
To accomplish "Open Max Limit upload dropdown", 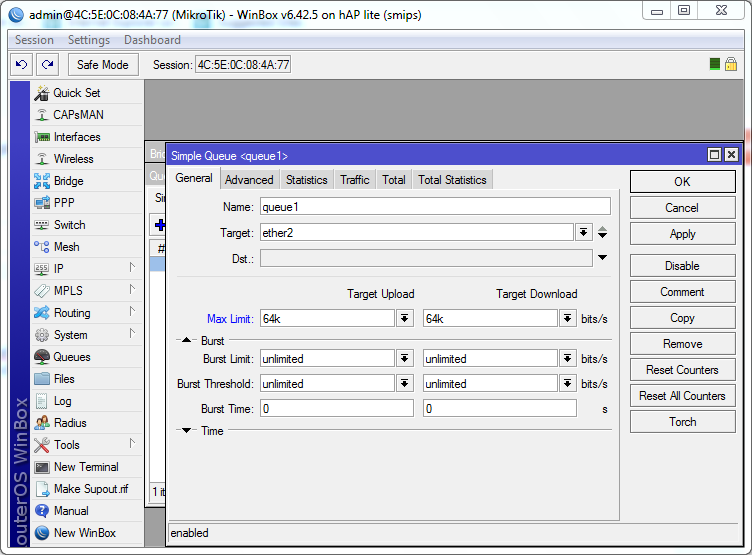I will click(405, 318).
